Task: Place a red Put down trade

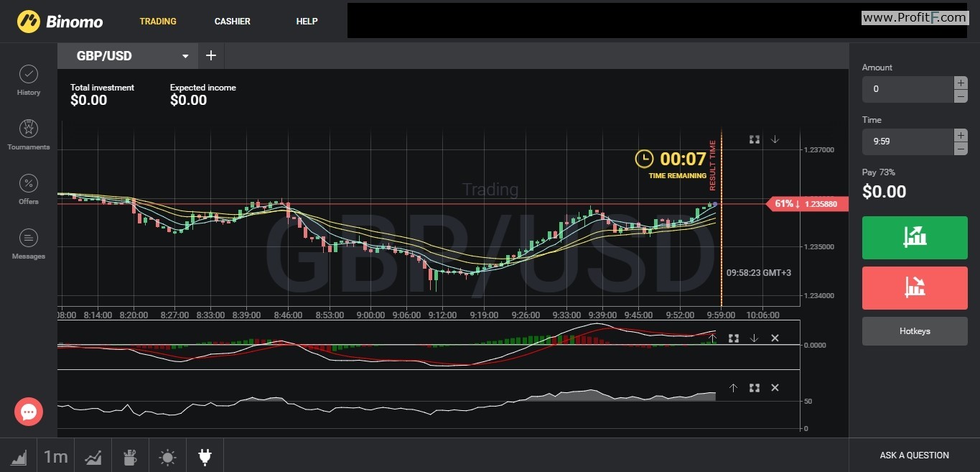Action: pos(915,288)
